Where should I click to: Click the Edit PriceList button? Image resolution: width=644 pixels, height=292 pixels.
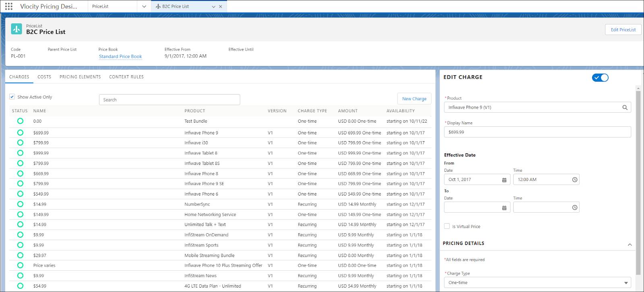623,29
